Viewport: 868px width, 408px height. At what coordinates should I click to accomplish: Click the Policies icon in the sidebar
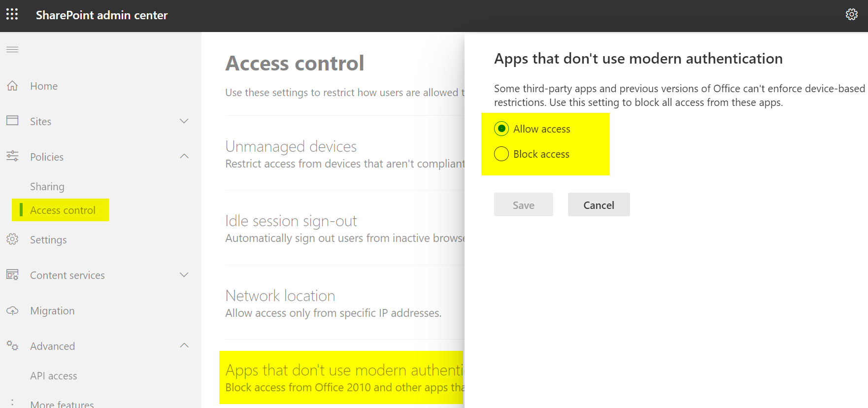pos(12,156)
